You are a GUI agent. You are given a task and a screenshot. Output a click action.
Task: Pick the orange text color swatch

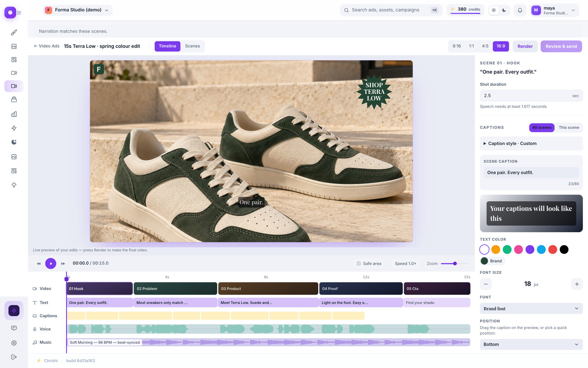tap(496, 250)
